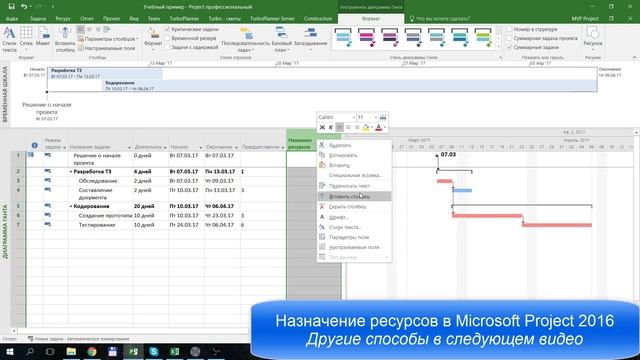Viewport: 640px width, 360px height.
Task: Collapse the Кодирование summary task
Action: point(71,207)
